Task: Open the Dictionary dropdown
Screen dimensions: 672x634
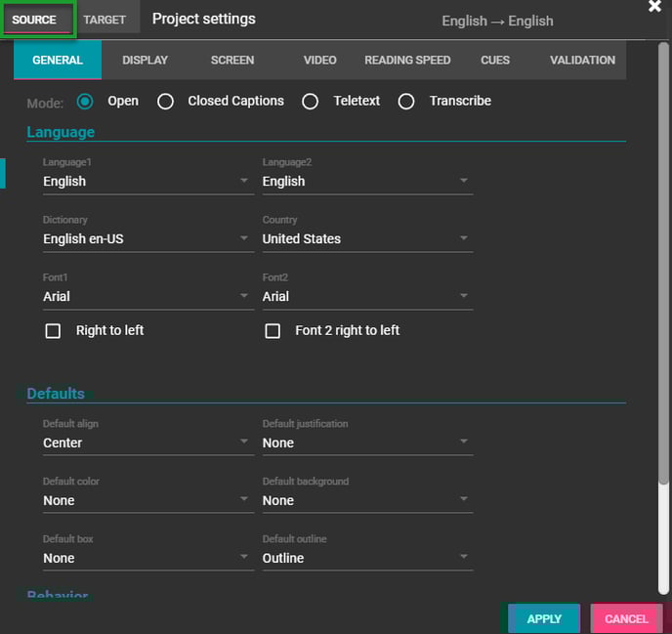Action: (x=147, y=239)
